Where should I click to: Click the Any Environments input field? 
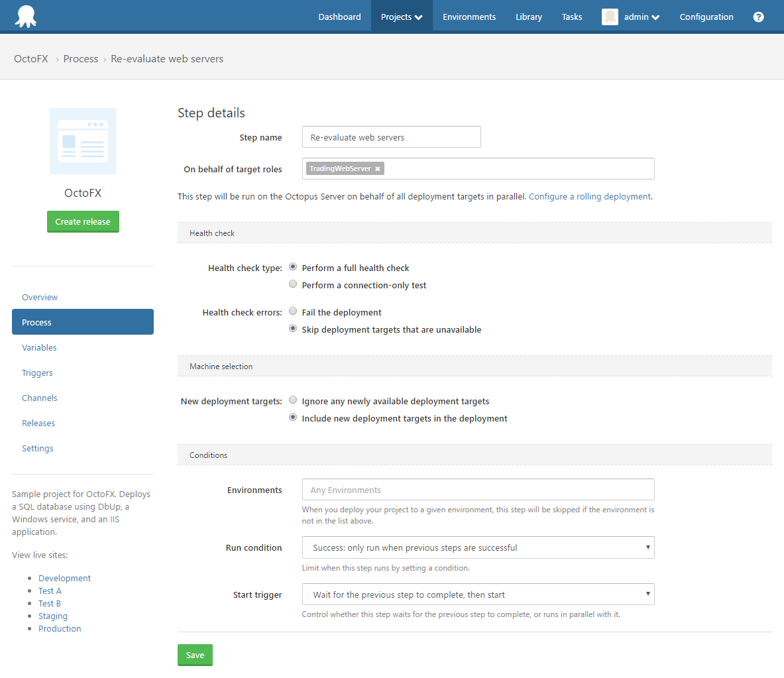pyautogui.click(x=478, y=490)
